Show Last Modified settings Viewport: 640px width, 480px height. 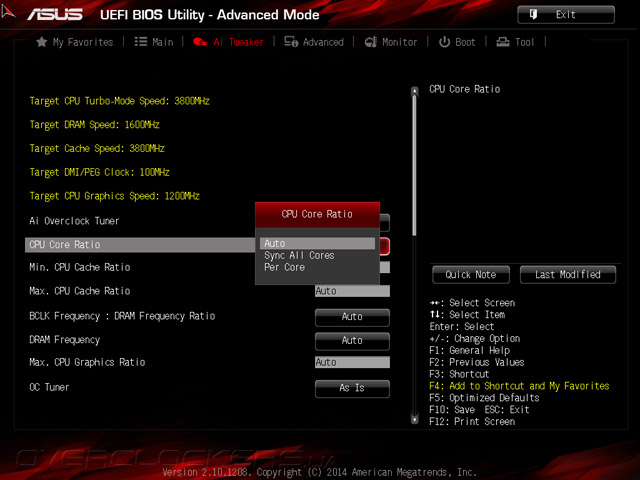568,275
